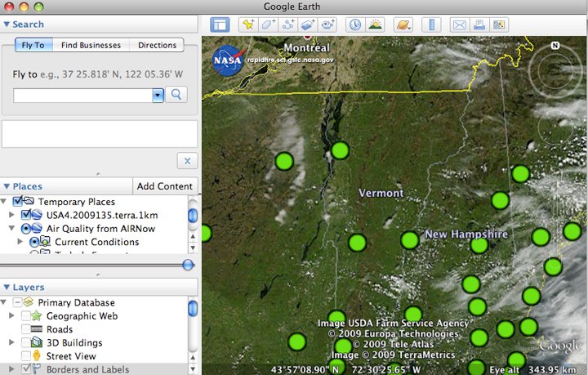
Task: Toggle the sidebar panel button
Action: (220, 25)
